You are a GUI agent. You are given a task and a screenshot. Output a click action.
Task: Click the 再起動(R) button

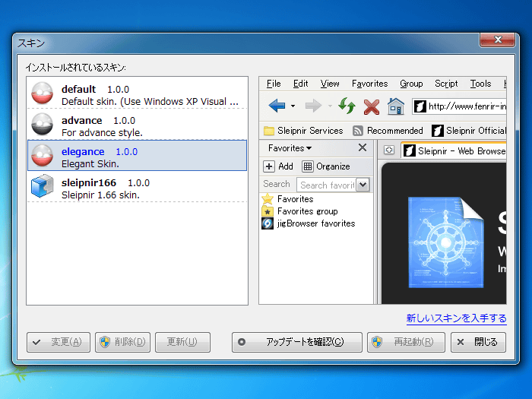[406, 342]
